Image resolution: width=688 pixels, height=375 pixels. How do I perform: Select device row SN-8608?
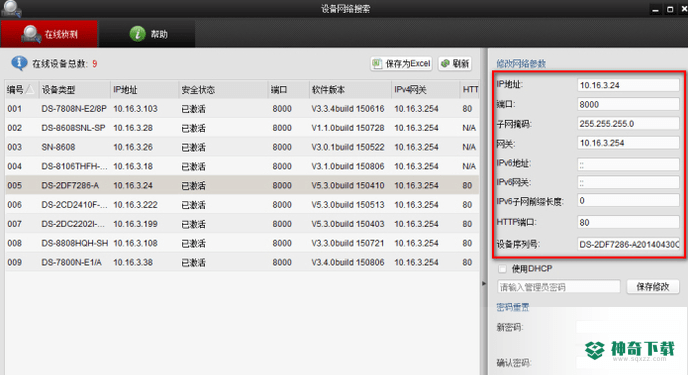coord(242,147)
